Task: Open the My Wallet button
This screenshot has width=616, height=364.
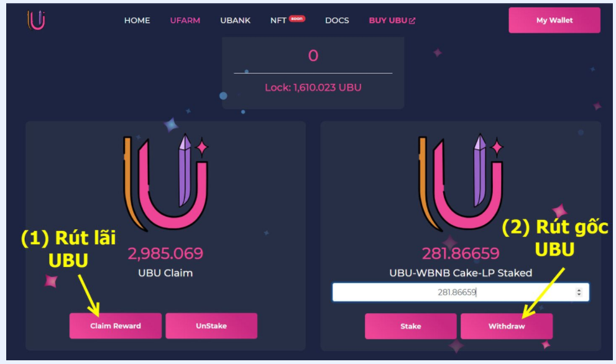Action: 554,20
